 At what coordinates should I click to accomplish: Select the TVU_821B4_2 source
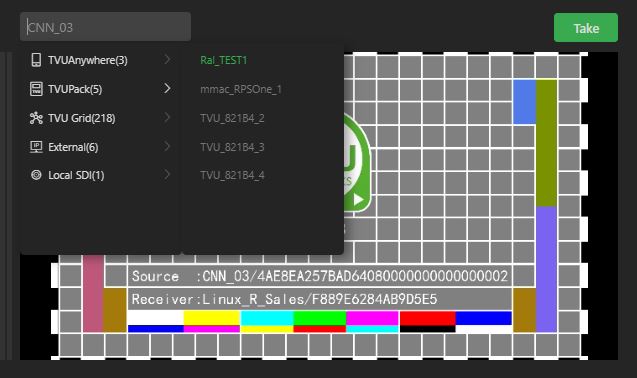[x=232, y=118]
